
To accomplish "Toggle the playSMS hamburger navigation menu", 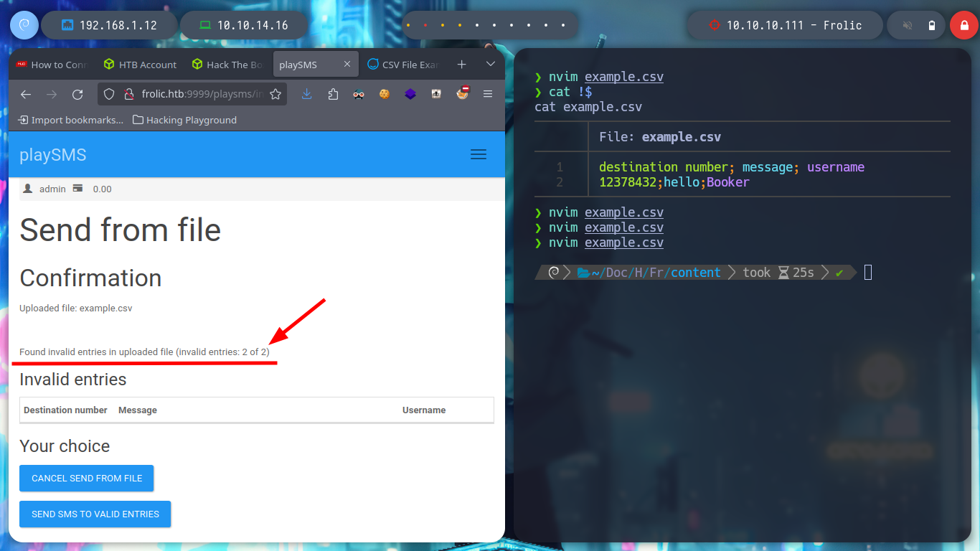I will coord(479,154).
